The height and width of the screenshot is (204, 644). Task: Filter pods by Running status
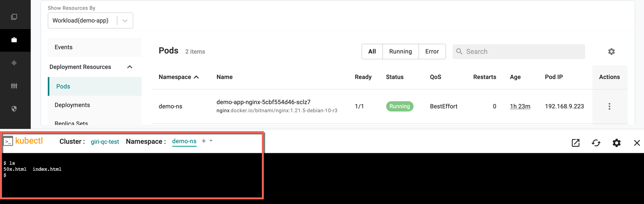click(x=401, y=51)
